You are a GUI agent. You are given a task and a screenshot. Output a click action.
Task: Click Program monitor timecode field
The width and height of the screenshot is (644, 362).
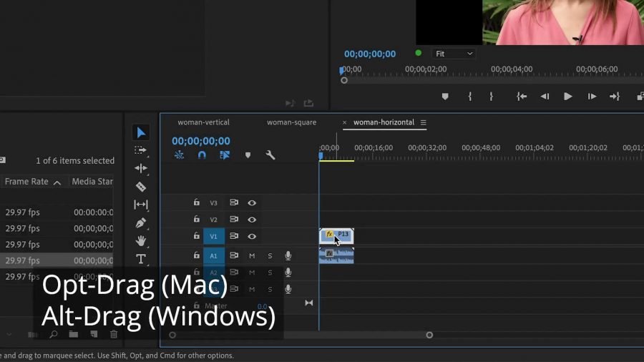point(370,54)
